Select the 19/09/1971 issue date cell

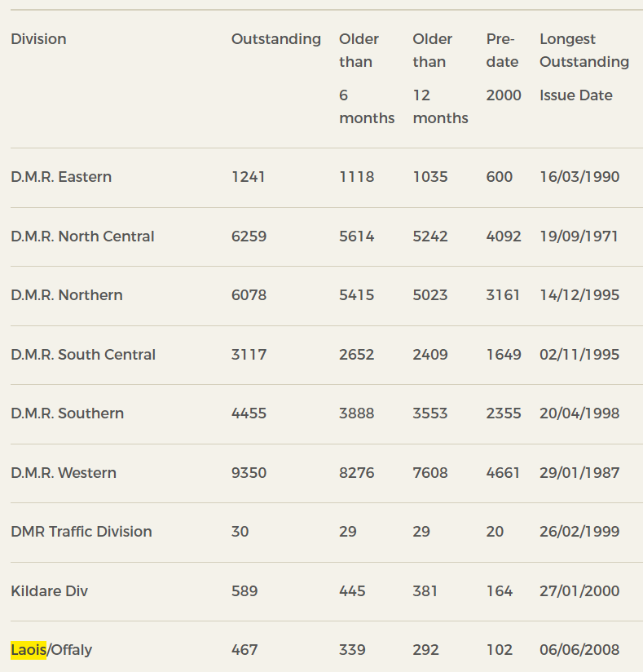tap(579, 237)
